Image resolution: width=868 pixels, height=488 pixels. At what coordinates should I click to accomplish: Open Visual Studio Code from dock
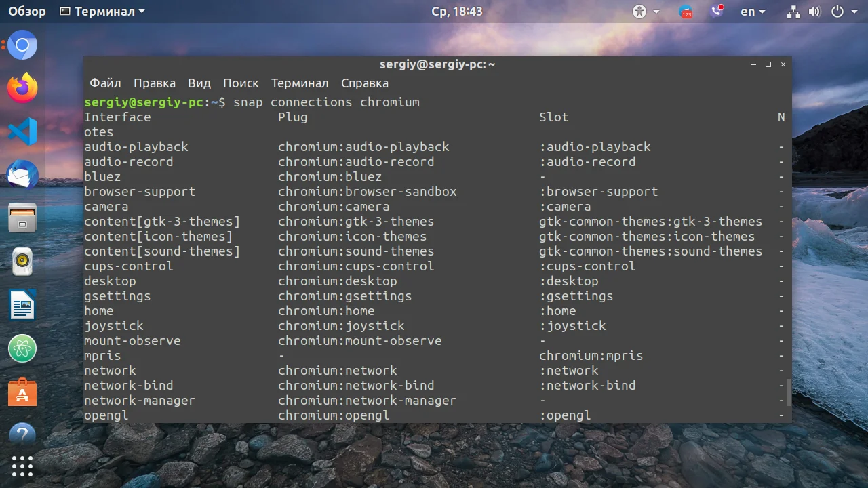[x=22, y=131]
